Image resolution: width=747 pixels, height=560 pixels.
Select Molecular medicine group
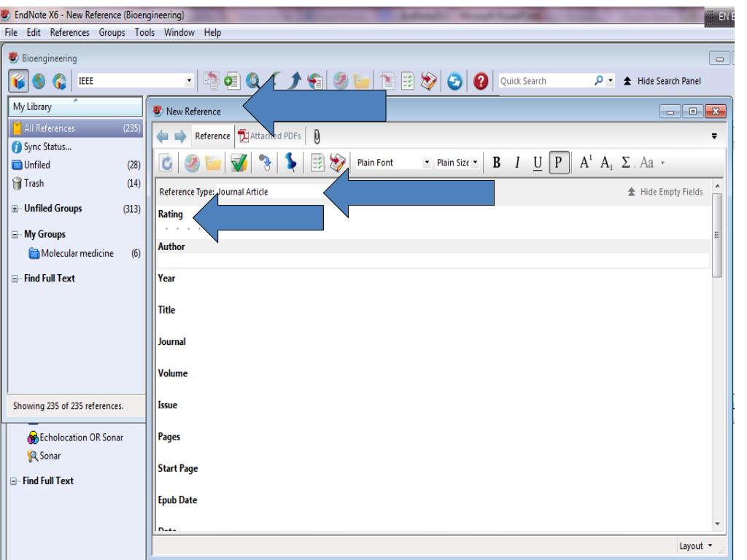click(85, 253)
